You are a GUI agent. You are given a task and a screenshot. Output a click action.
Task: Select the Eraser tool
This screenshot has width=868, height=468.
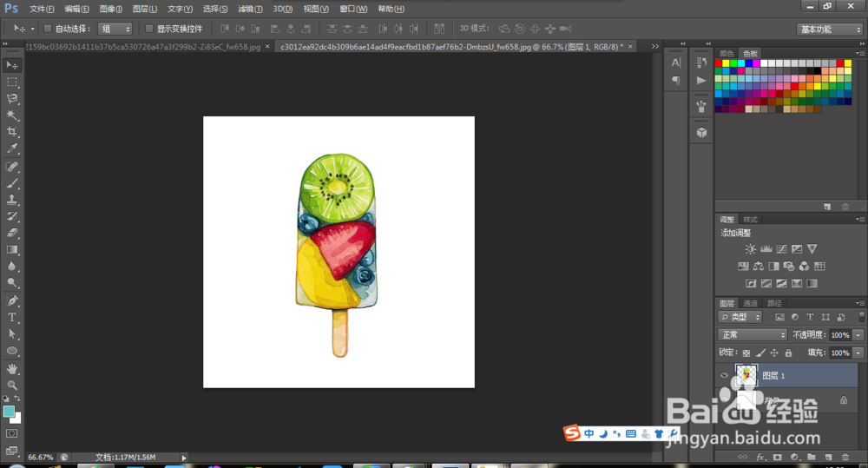[11, 234]
